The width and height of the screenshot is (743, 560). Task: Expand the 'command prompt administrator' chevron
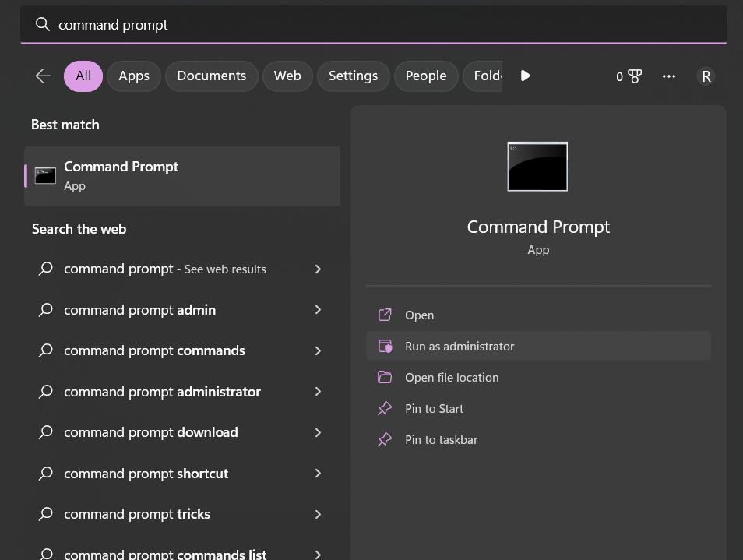[318, 392]
